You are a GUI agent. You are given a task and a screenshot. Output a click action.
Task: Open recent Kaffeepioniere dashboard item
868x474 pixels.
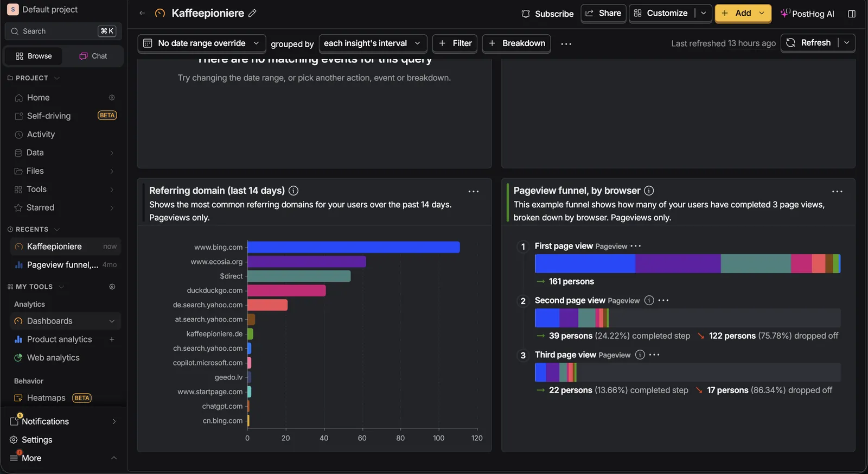[x=65, y=247]
